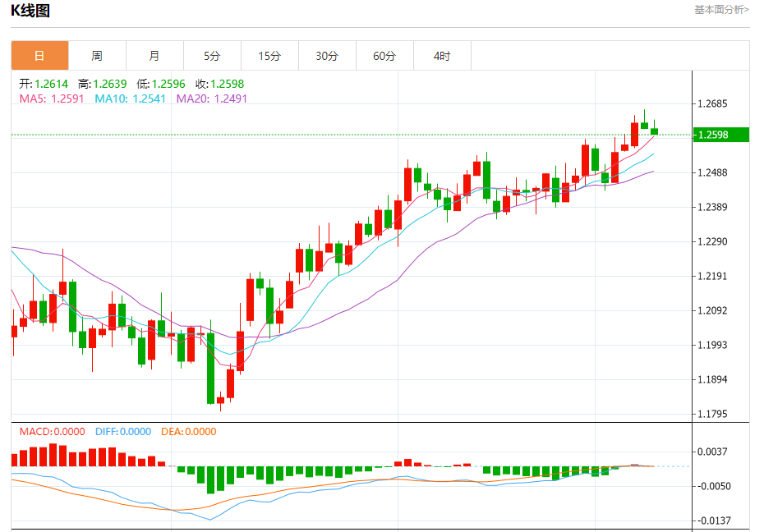
Task: Click the 开:1.2614 open value
Action: 44,84
